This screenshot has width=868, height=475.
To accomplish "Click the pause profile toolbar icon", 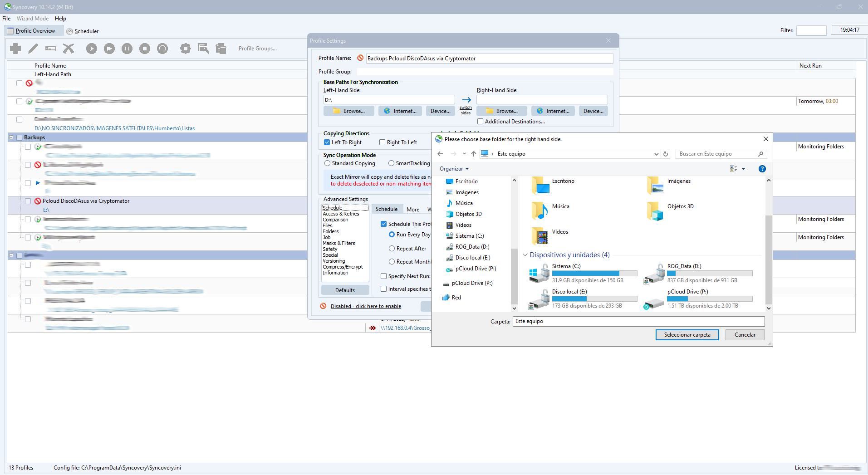I will [x=127, y=49].
